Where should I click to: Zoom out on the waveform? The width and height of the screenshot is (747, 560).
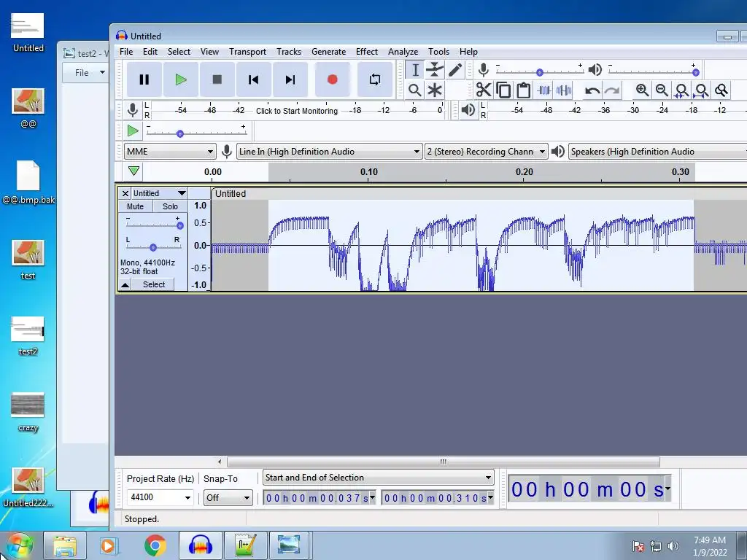click(662, 90)
